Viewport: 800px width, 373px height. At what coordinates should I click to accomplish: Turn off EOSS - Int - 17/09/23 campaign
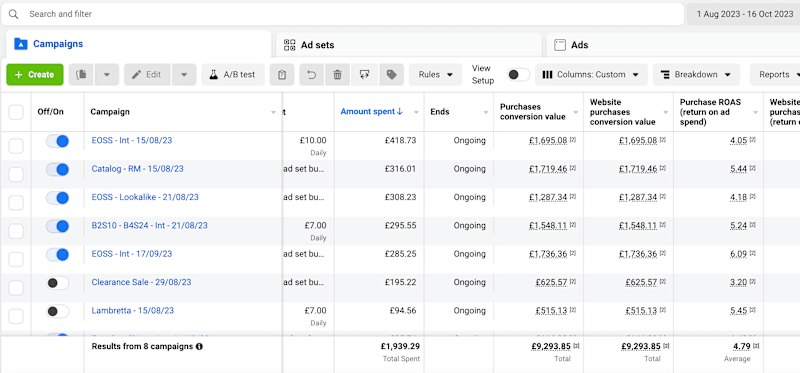coord(58,254)
